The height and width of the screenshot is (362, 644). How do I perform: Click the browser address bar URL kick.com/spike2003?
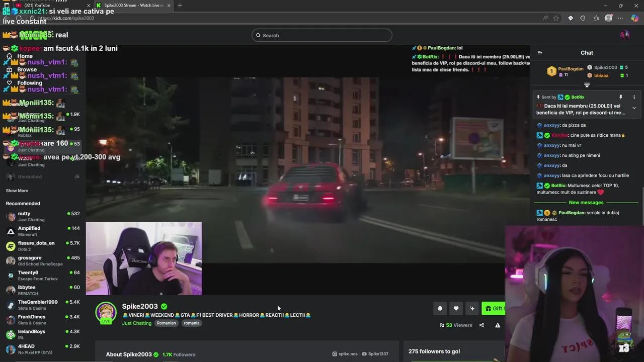coord(66,18)
